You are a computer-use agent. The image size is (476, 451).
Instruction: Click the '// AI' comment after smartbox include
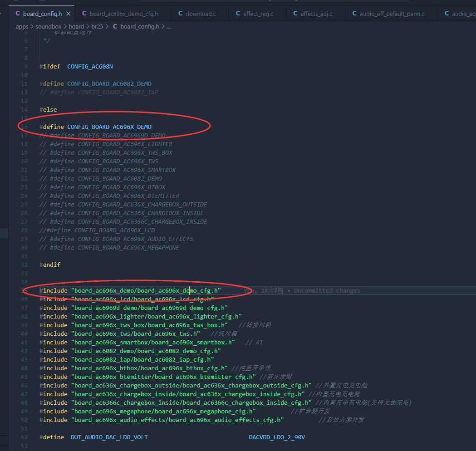click(x=254, y=343)
